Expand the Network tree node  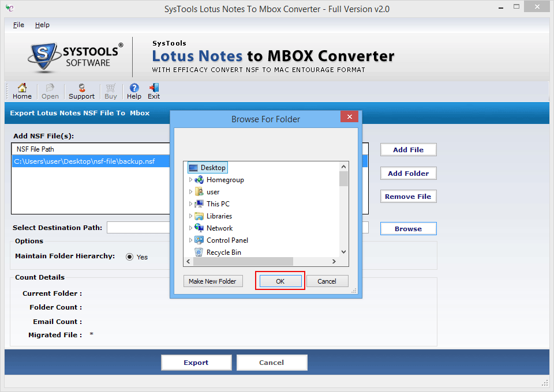click(x=190, y=228)
